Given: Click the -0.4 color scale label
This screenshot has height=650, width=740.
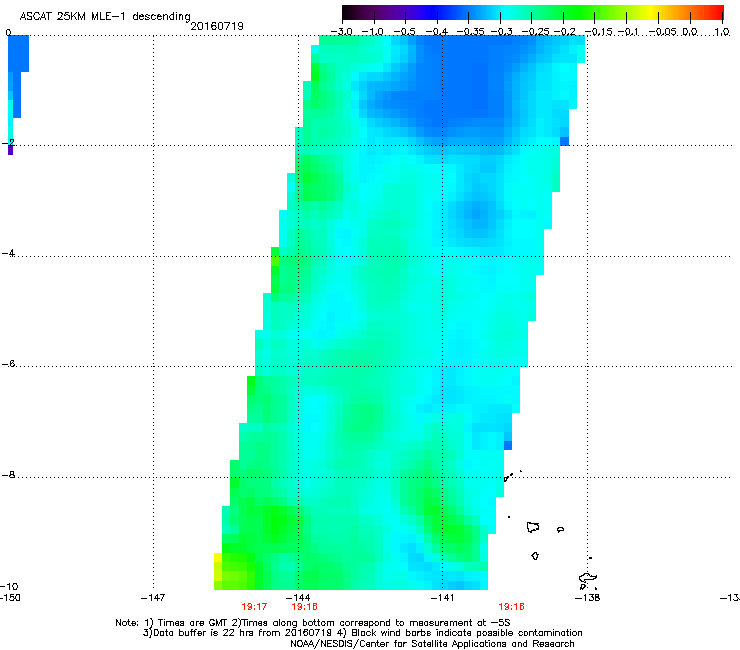Looking at the screenshot, I should 437,32.
